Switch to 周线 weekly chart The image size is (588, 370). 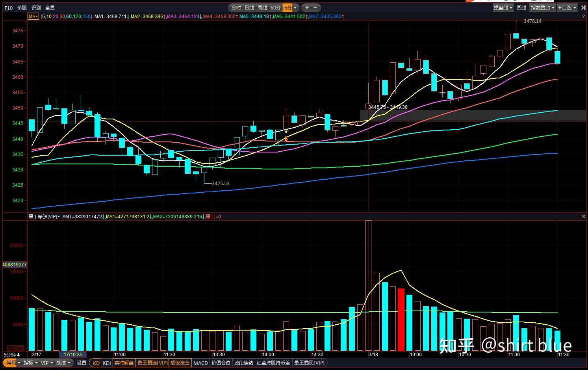click(x=262, y=8)
